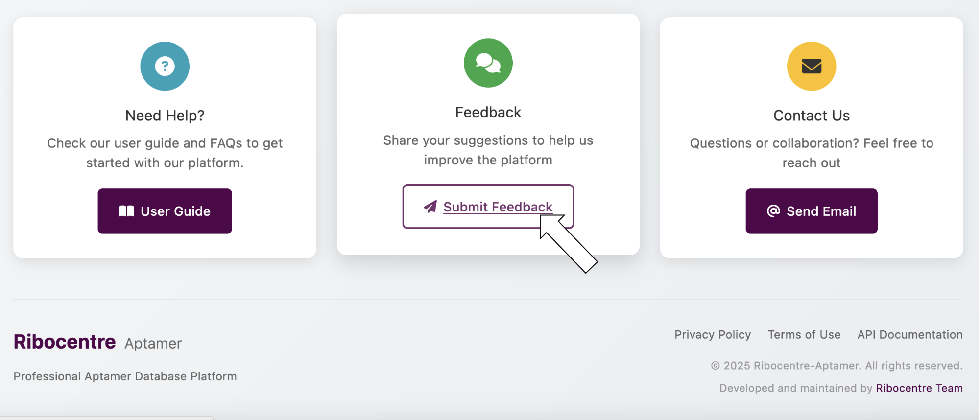Image resolution: width=980 pixels, height=420 pixels.
Task: Open the User Guide button
Action: pos(165,211)
